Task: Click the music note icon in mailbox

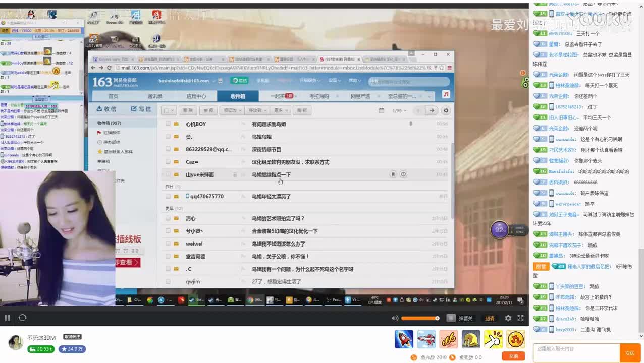Action: [446, 95]
